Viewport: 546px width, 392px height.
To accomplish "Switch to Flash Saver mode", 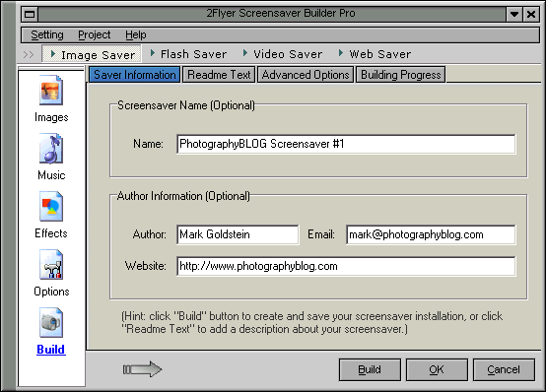I will (188, 54).
